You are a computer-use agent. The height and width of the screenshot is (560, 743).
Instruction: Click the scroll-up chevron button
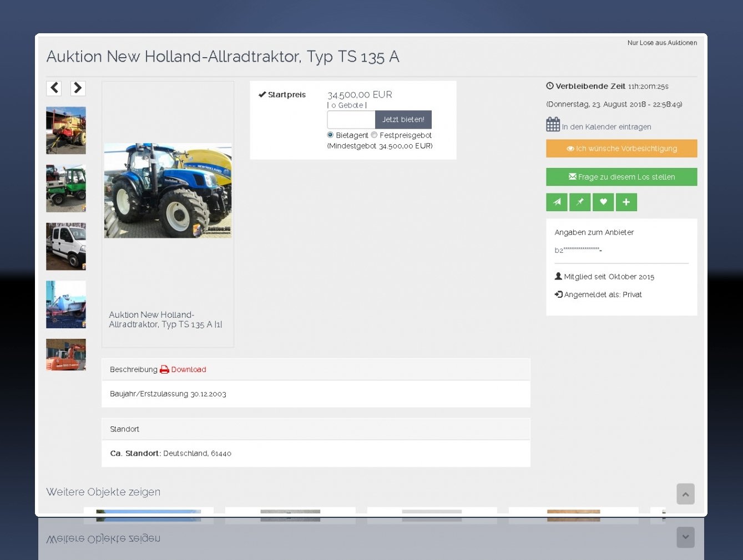pyautogui.click(x=685, y=494)
